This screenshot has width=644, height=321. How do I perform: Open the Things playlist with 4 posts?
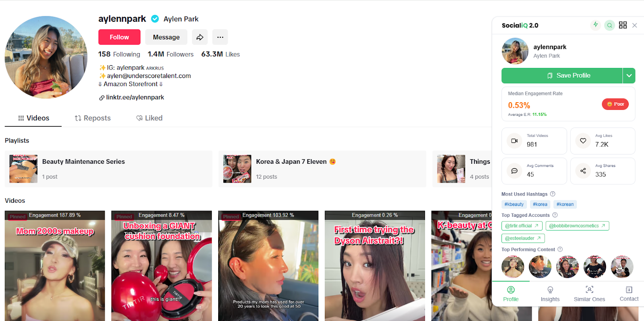pyautogui.click(x=462, y=169)
